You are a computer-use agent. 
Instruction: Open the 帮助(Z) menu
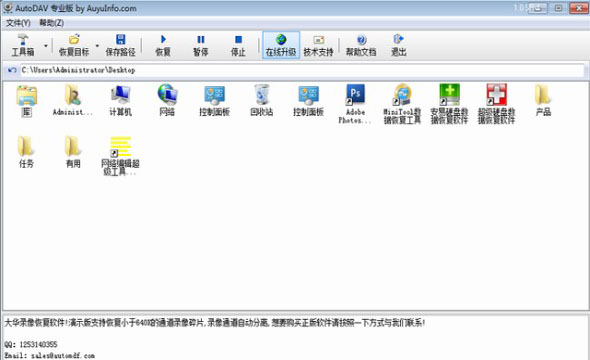52,23
